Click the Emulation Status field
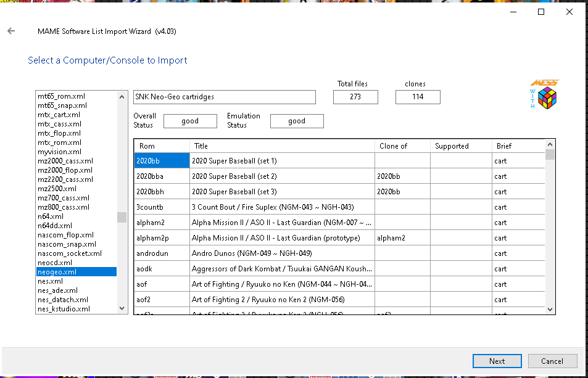The height and width of the screenshot is (378, 588). (x=297, y=121)
